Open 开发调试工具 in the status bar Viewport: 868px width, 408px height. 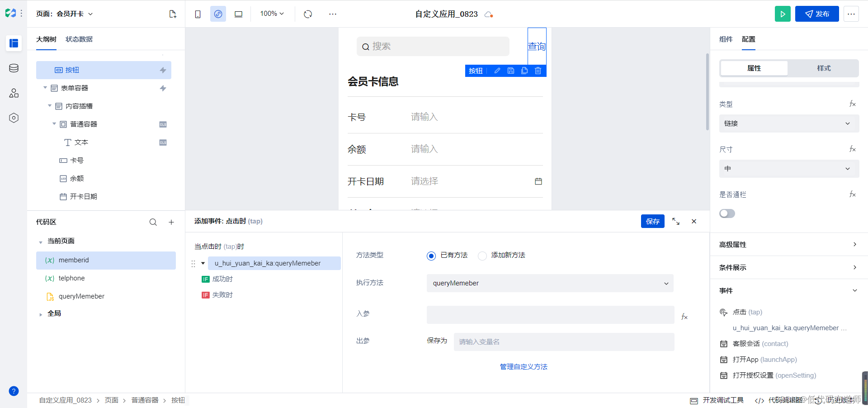[x=717, y=400]
